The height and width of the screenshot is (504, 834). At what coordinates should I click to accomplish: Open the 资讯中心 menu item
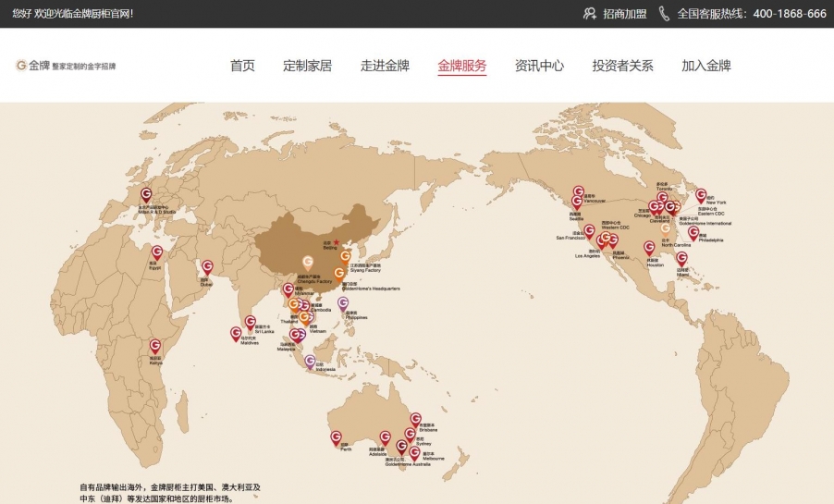coord(539,66)
